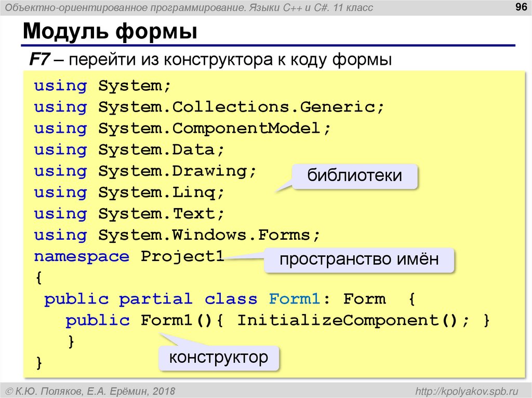The image size is (532, 398).
Task: Click "public partial class" keywords
Action: [151, 299]
